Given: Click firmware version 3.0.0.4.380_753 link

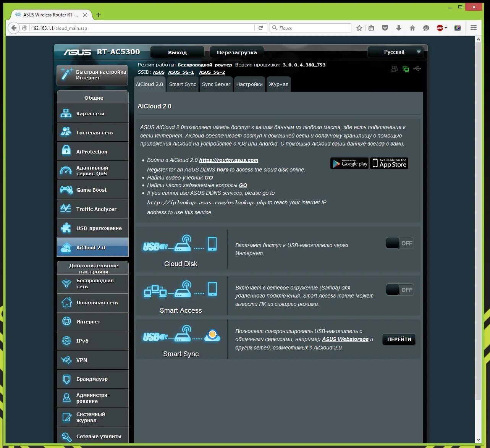Looking at the screenshot, I should click(304, 65).
